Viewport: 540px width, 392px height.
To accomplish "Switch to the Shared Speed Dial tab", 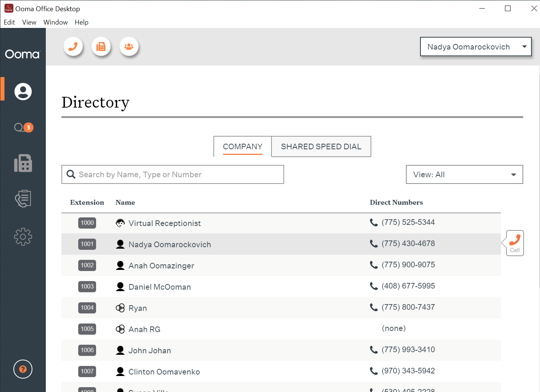I will tap(321, 147).
